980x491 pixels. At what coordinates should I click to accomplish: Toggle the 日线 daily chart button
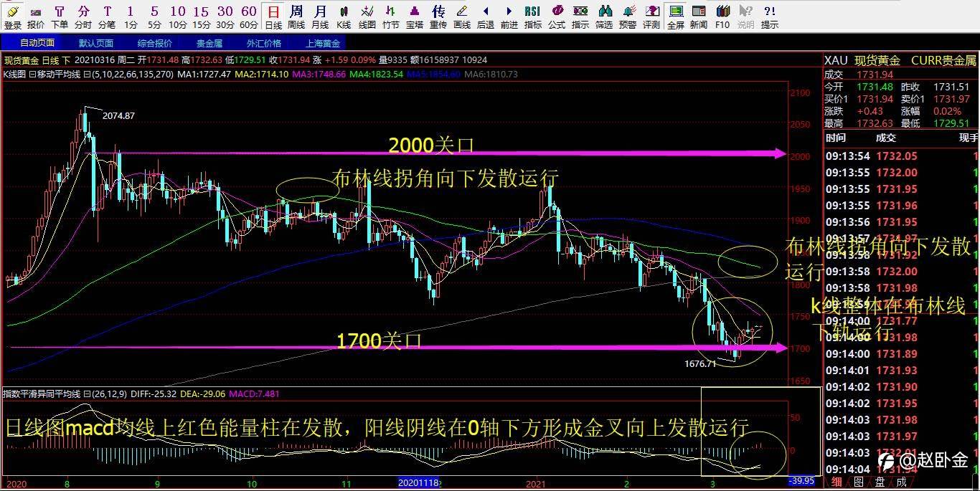pyautogui.click(x=273, y=16)
